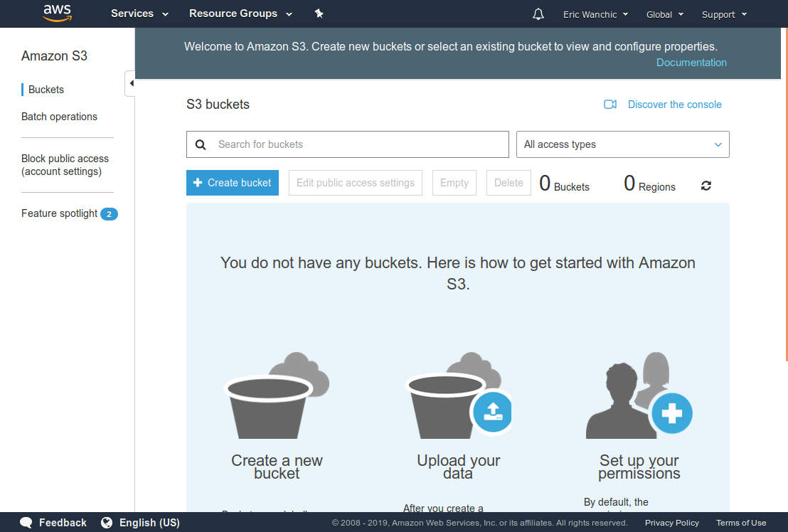Open the All access types dropdown
The width and height of the screenshot is (788, 532).
[623, 144]
